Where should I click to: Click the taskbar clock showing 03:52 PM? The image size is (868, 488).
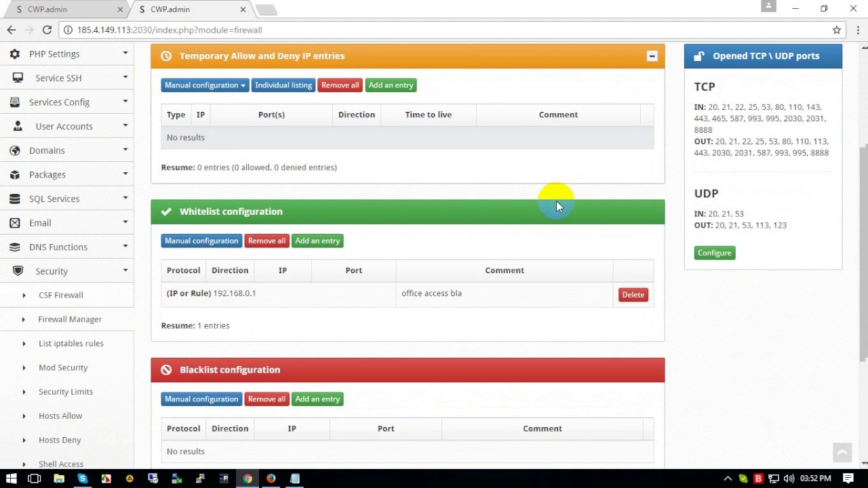point(816,479)
